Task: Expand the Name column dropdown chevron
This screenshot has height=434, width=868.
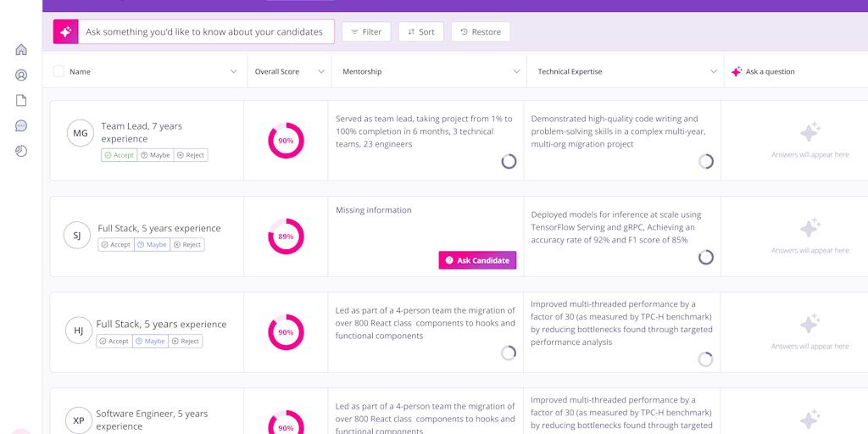Action: pos(234,72)
